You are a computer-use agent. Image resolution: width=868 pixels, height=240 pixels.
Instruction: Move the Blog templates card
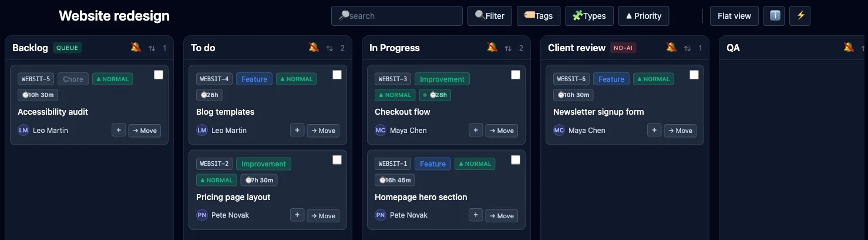tap(323, 131)
